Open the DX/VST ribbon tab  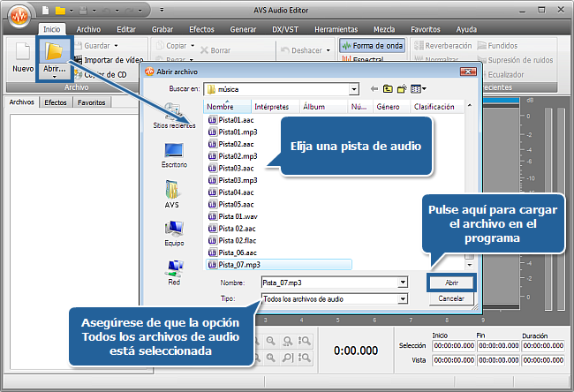click(285, 29)
